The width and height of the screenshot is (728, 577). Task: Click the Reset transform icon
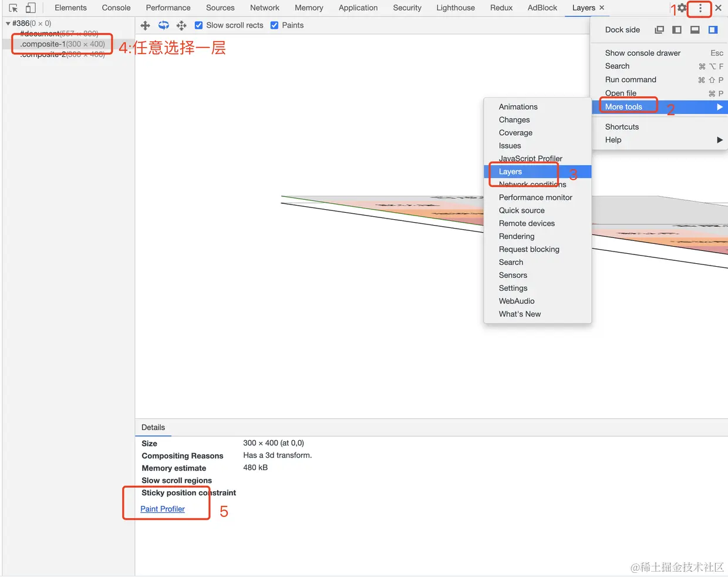click(x=181, y=25)
